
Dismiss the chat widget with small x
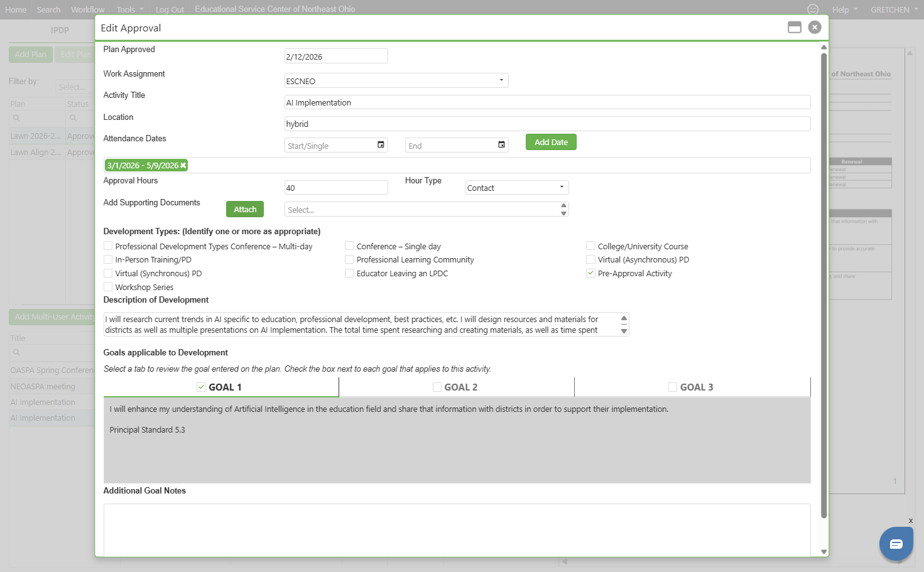(x=911, y=521)
